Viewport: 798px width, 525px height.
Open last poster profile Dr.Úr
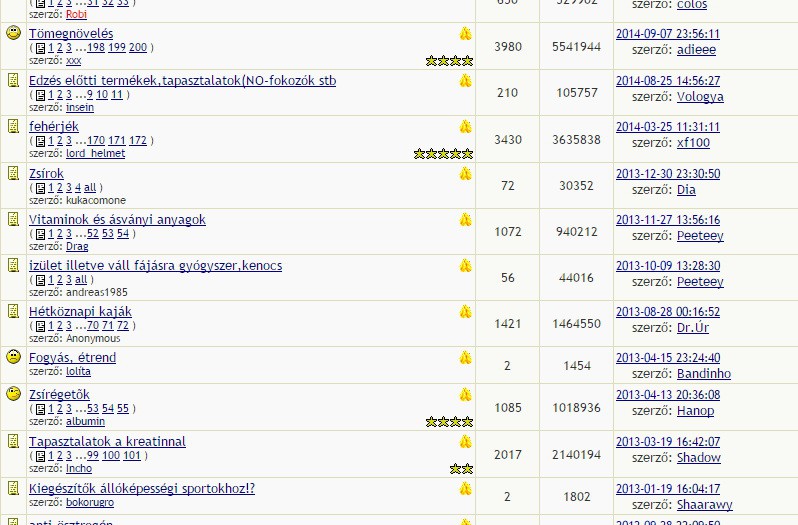pyautogui.click(x=693, y=328)
